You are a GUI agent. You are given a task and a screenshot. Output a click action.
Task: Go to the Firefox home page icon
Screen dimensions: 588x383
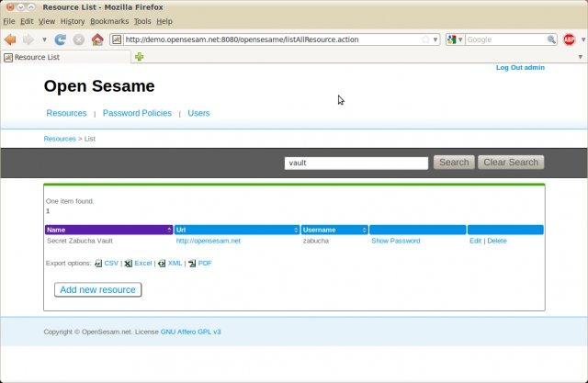(x=96, y=39)
